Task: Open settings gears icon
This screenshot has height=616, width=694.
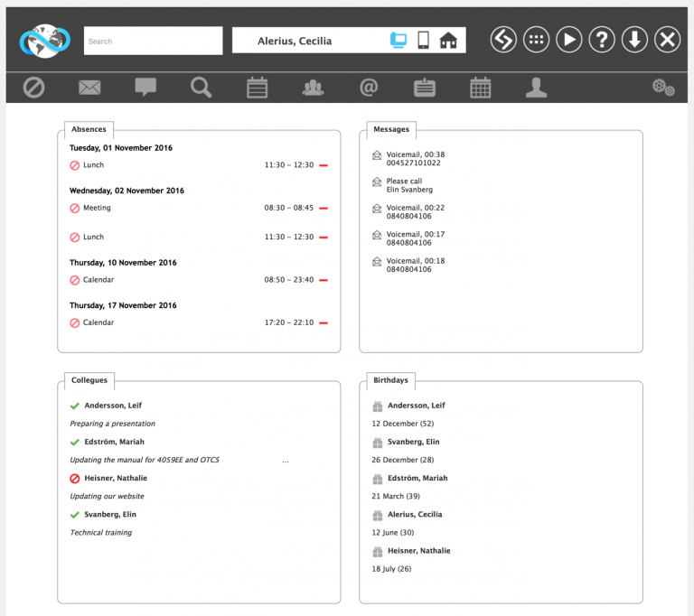Action: [663, 88]
